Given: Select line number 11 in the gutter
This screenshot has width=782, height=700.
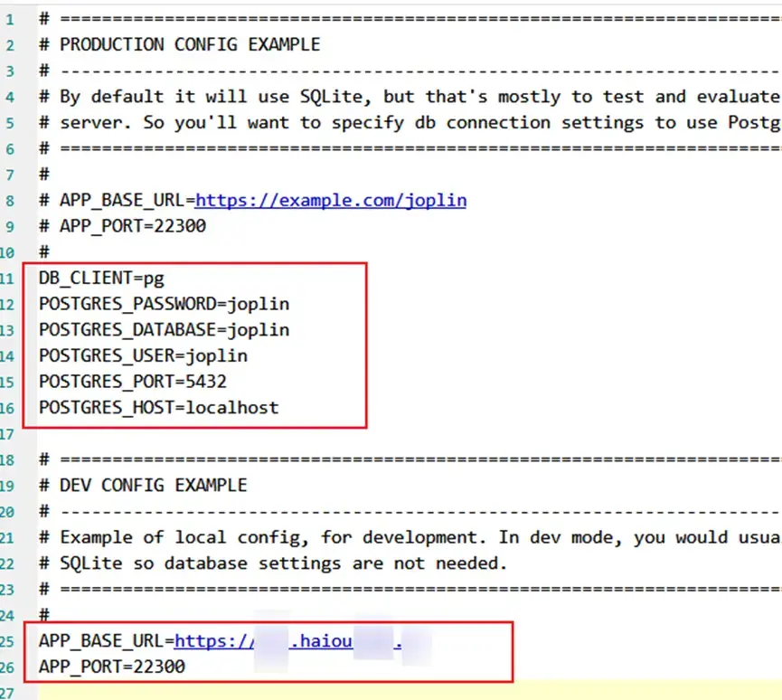Looking at the screenshot, I should (9, 278).
